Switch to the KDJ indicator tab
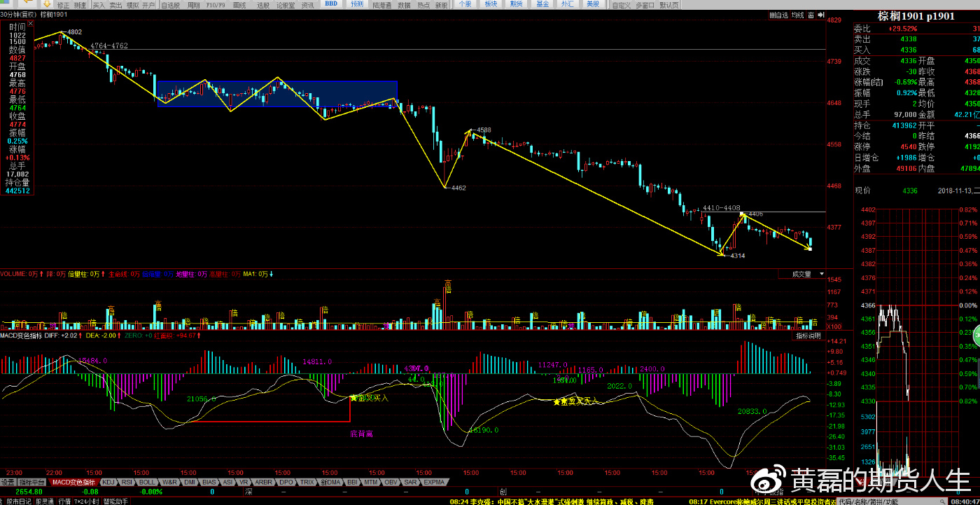 (108, 482)
